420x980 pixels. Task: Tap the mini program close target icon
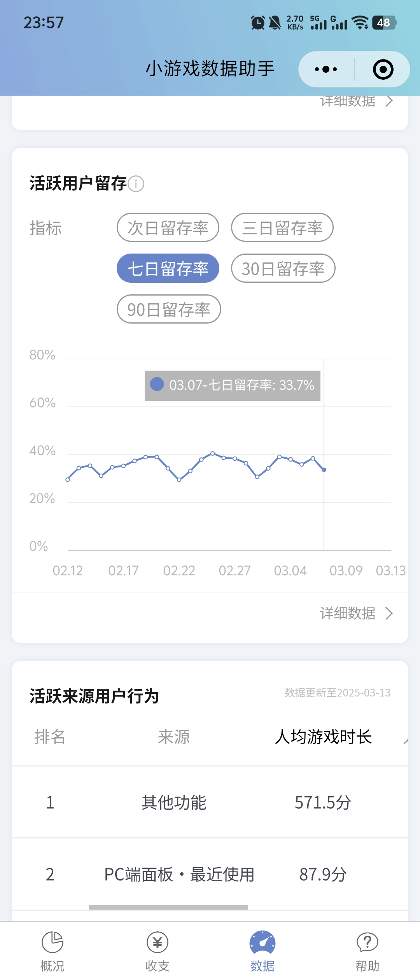pyautogui.click(x=383, y=70)
